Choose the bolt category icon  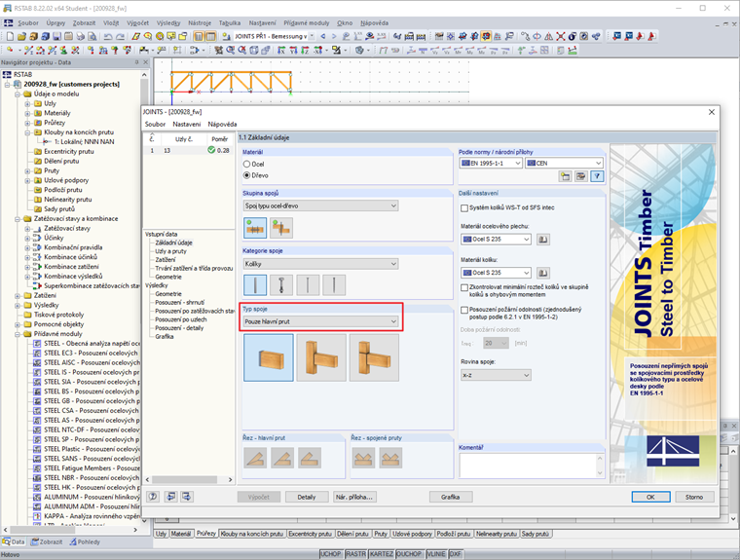coord(281,285)
